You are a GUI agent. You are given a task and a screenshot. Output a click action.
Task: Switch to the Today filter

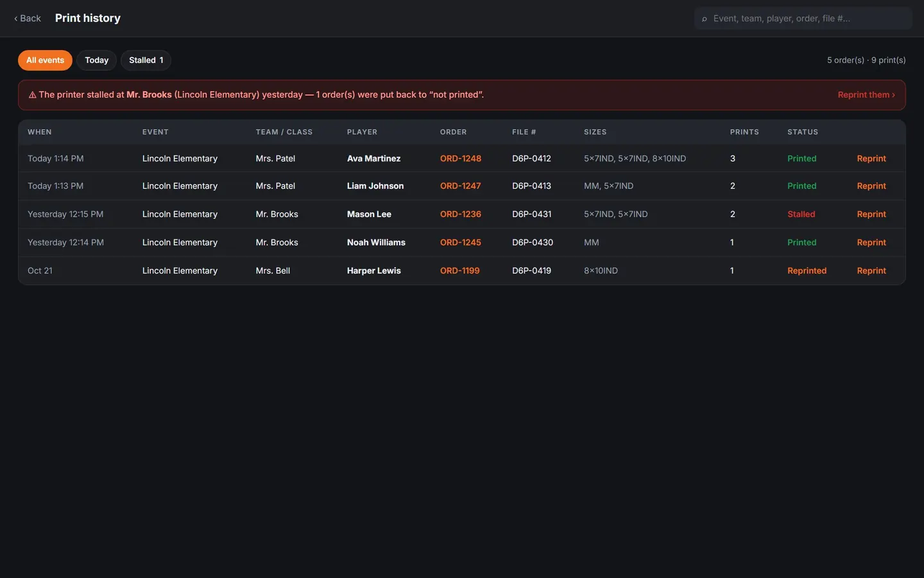point(97,60)
